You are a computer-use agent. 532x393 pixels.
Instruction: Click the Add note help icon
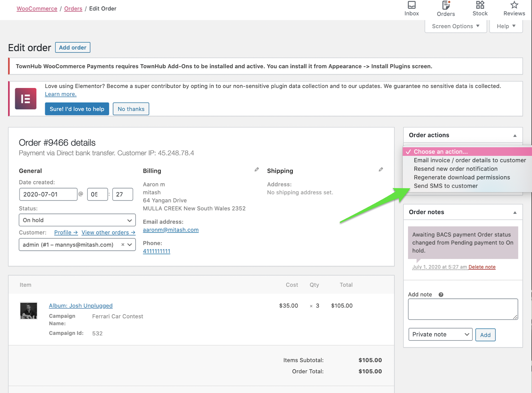click(441, 295)
